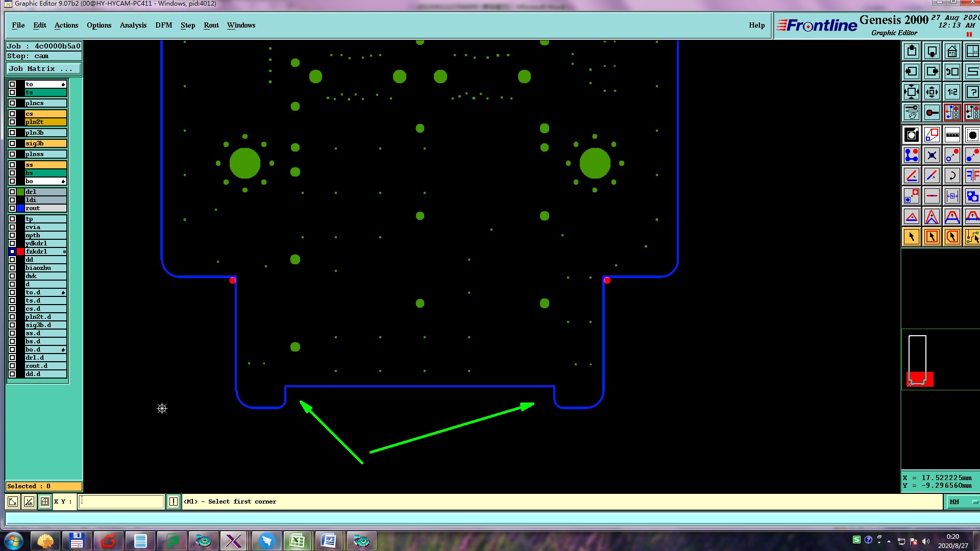Open the DFM menu

point(163,25)
